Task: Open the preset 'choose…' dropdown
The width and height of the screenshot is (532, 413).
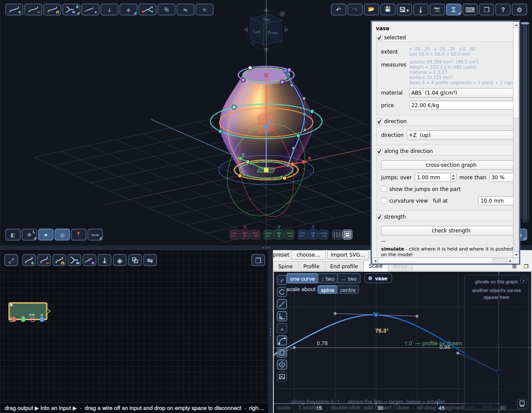Action: coord(308,255)
